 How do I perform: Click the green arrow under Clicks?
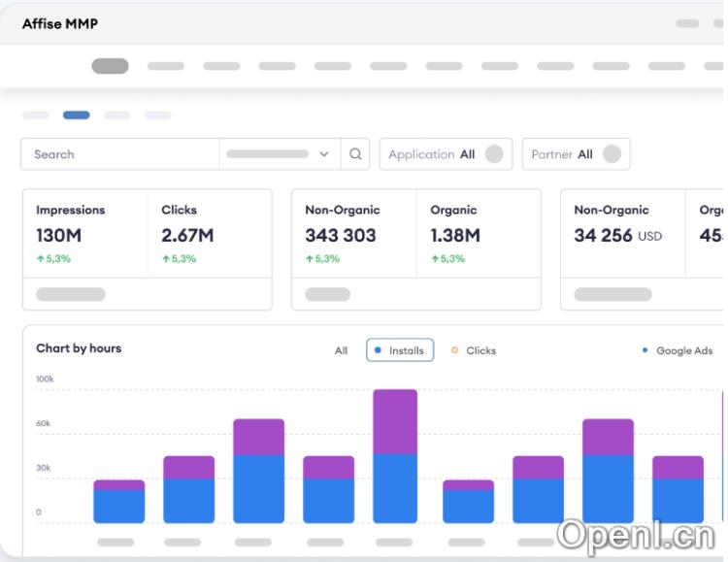coord(166,259)
